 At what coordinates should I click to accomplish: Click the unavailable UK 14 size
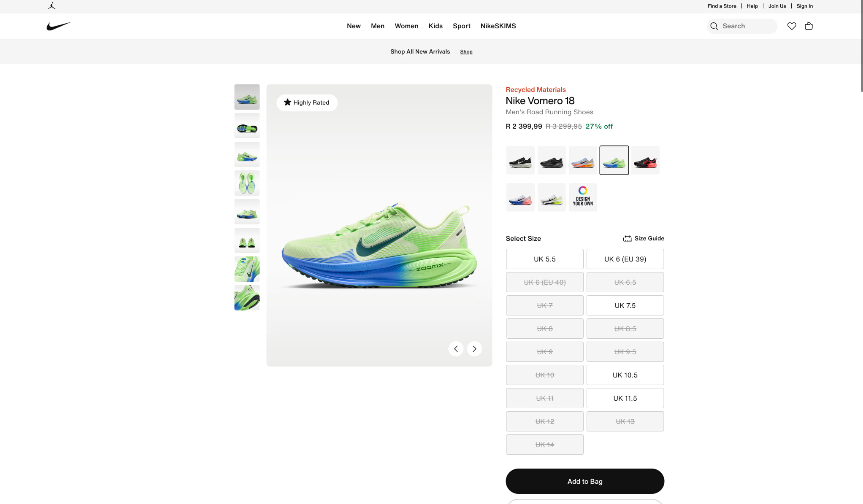click(544, 445)
